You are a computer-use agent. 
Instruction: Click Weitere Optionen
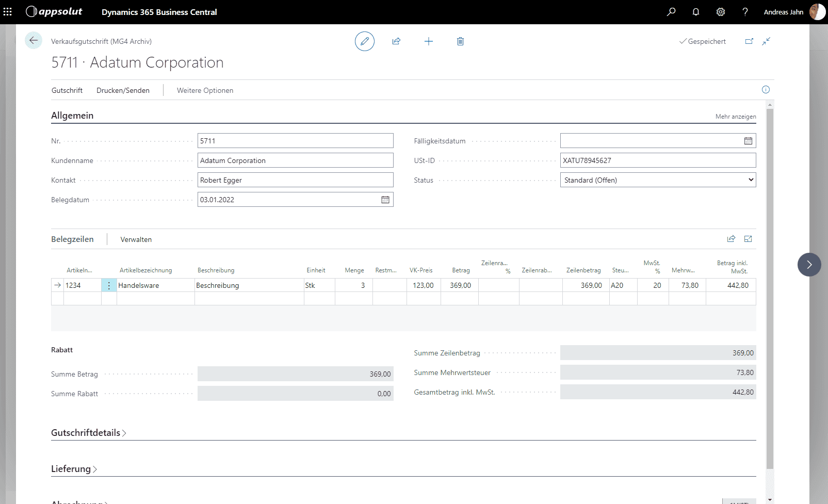[x=205, y=90]
